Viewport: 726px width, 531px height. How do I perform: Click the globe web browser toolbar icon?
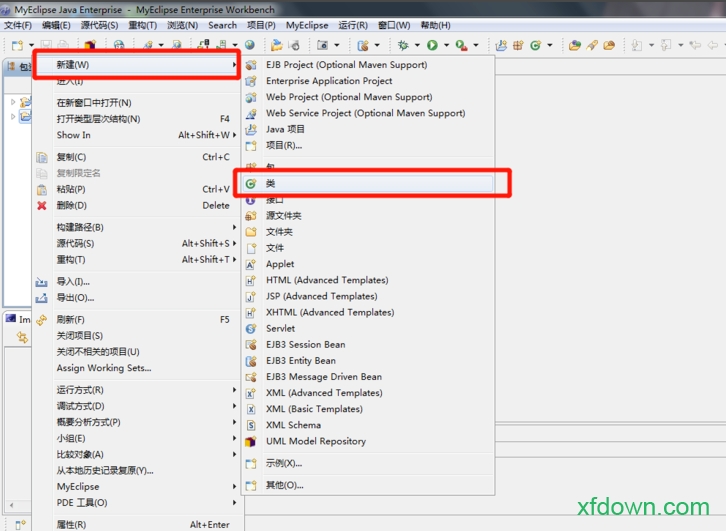coord(250,45)
